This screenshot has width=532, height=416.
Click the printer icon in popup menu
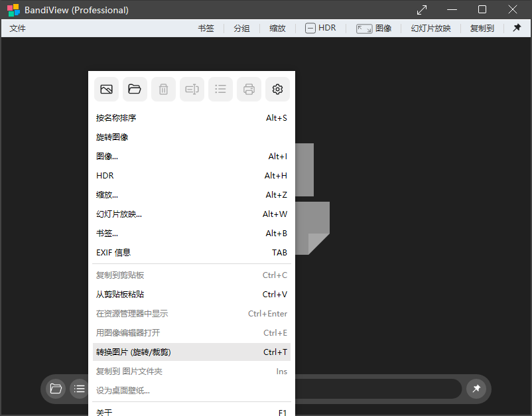tap(249, 90)
